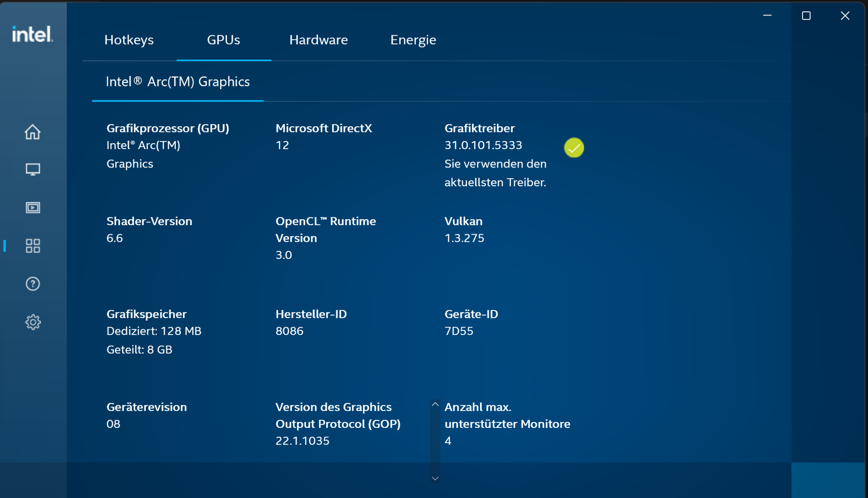Open the Display settings monitor icon

(x=33, y=169)
